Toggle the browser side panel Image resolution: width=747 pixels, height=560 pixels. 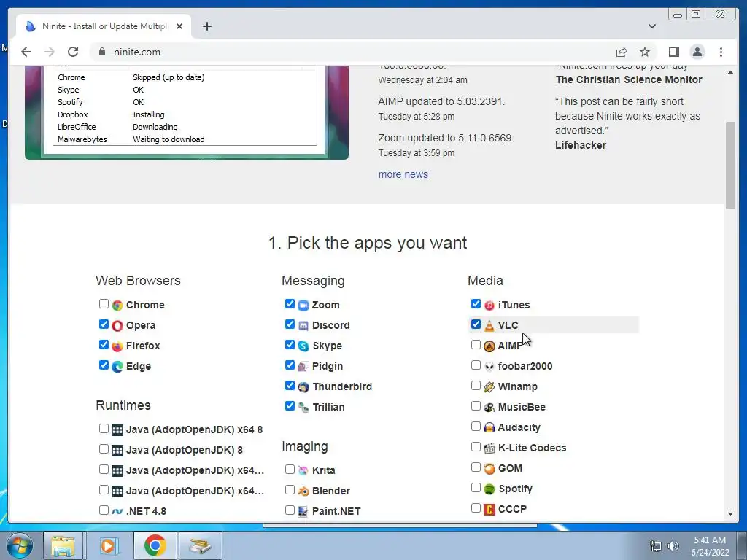[x=673, y=52]
